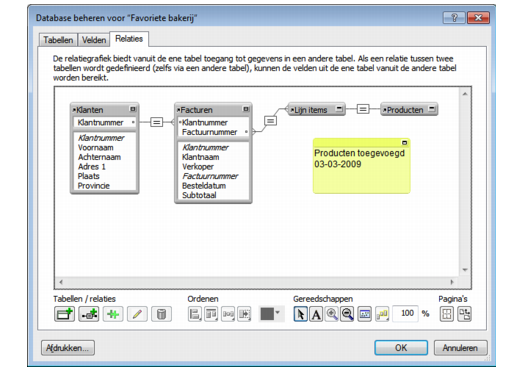Click the Besteldatum field in Facturen

click(x=204, y=186)
